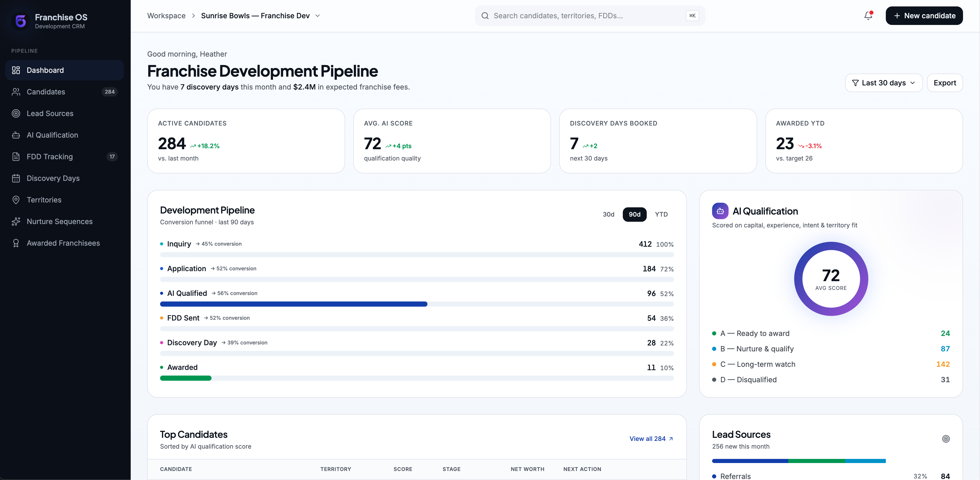This screenshot has height=480, width=980.
Task: Click the New candidate button
Action: coord(924,16)
